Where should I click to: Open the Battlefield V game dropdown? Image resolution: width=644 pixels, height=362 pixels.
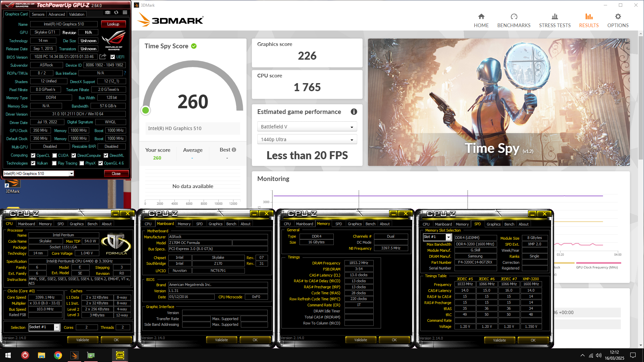[x=307, y=127]
